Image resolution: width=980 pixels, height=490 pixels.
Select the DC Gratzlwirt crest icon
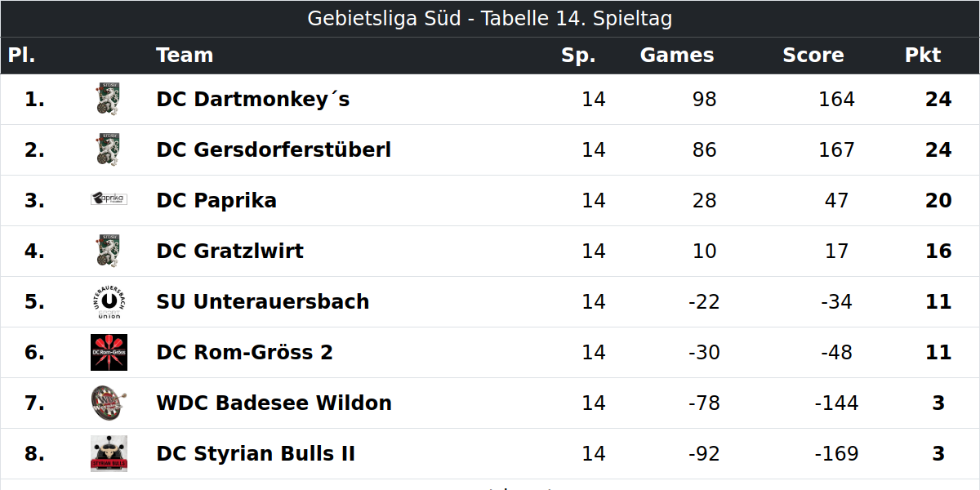109,251
